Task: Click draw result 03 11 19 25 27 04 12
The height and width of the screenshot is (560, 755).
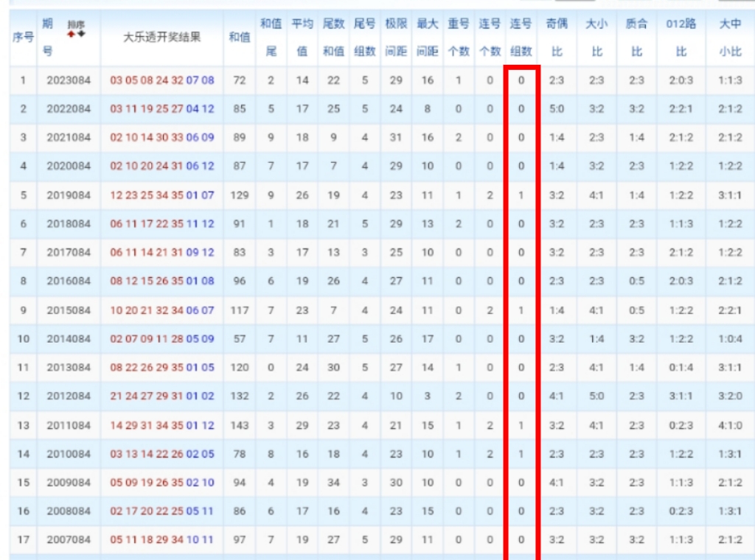Action: 161,109
